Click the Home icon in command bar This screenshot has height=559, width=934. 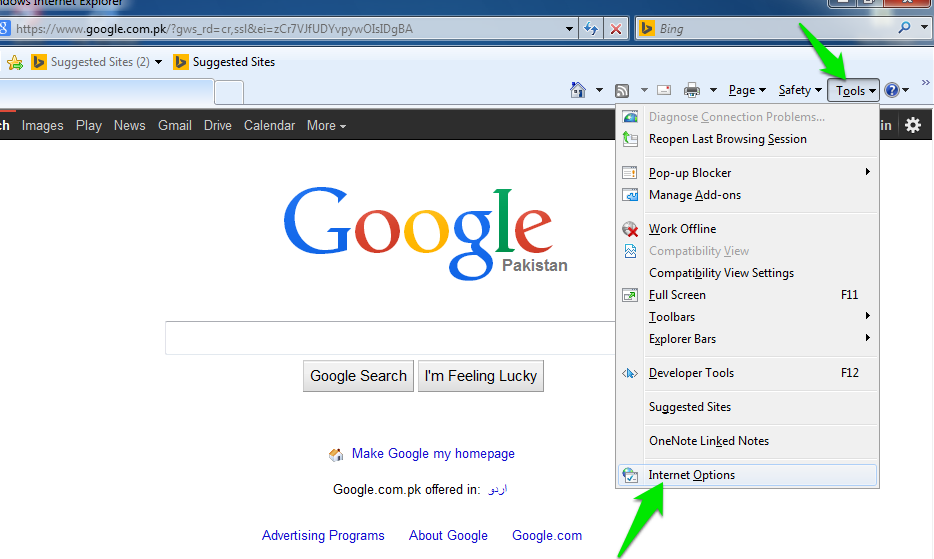click(x=578, y=90)
